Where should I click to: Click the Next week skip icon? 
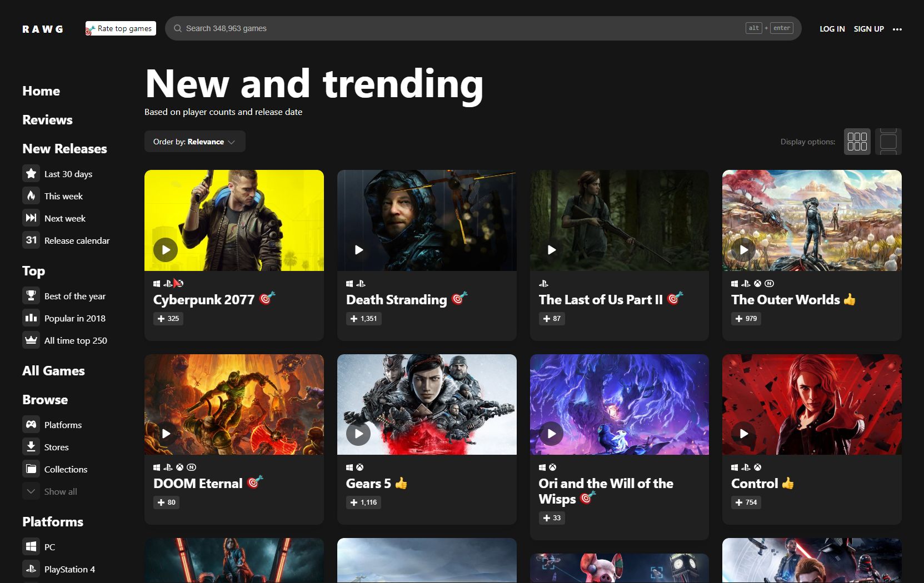coord(31,218)
